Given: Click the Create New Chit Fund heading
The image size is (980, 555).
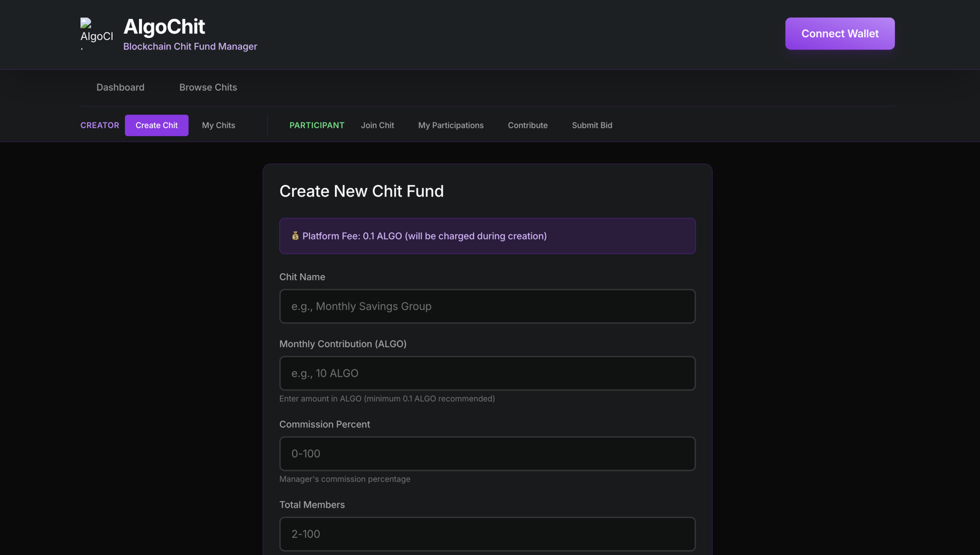Looking at the screenshot, I should pos(361,191).
